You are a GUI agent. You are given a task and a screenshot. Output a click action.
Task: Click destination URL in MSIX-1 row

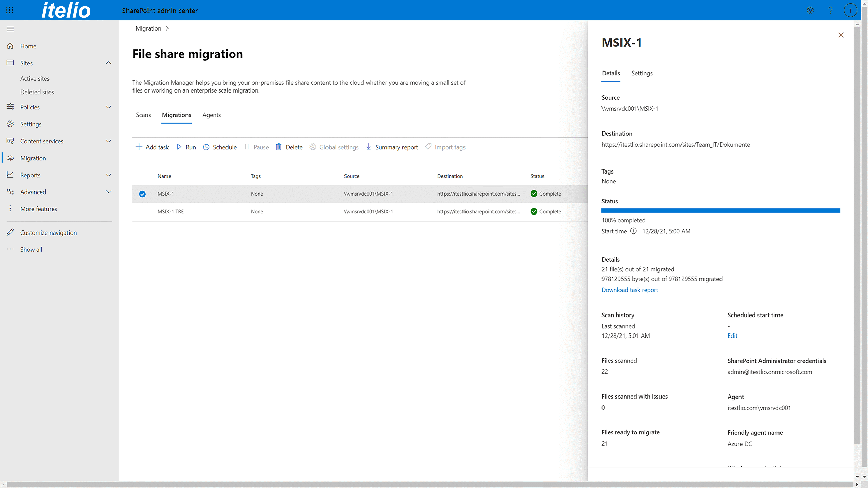[478, 194]
